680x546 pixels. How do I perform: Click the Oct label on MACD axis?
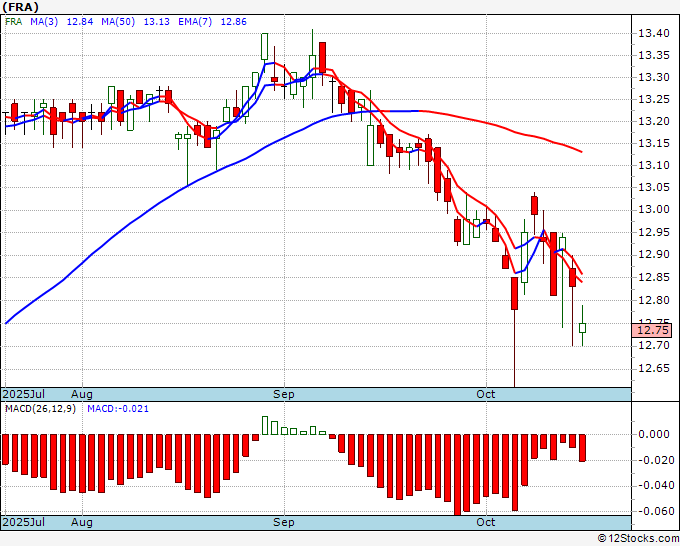click(x=486, y=522)
